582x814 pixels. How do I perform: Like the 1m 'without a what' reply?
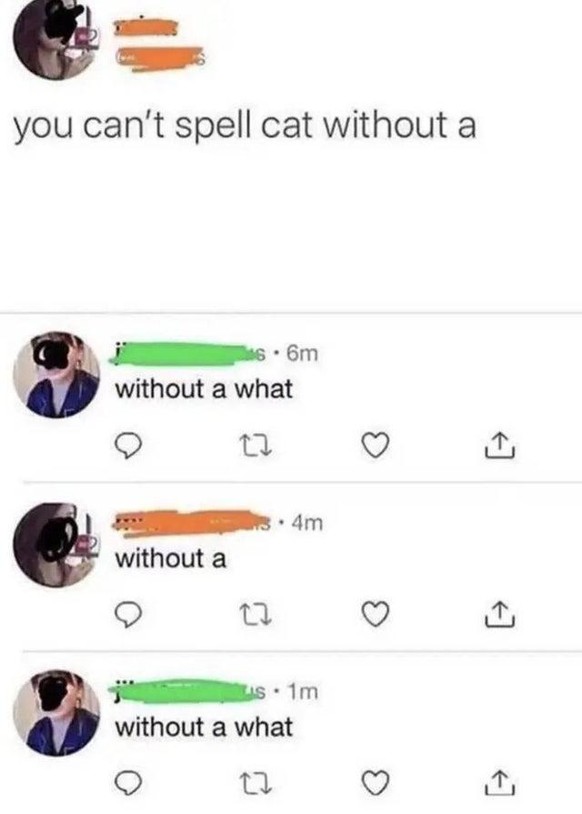tap(375, 784)
